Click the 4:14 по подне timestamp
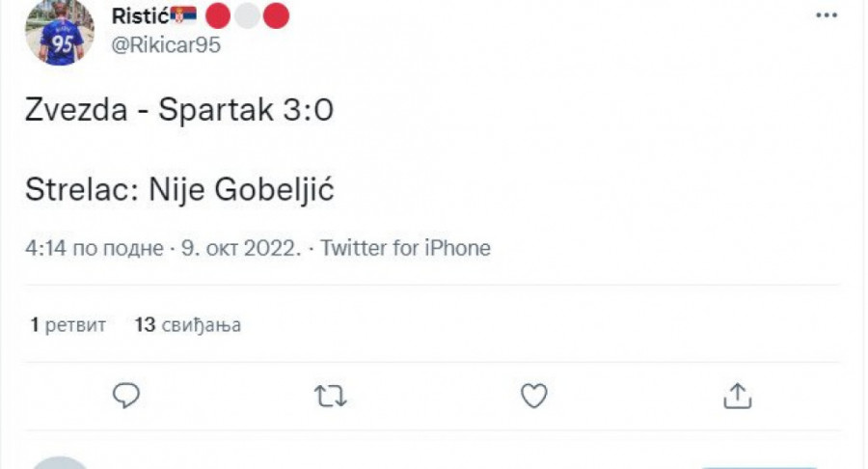Image resolution: width=868 pixels, height=469 pixels. click(x=94, y=248)
